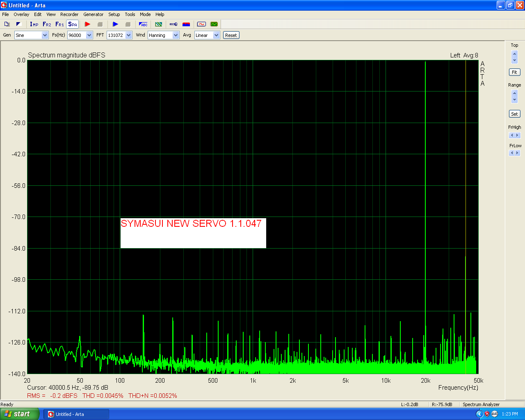Image resolution: width=525 pixels, height=420 pixels.
Task: Click the RMS = -0.2 dBFS readout
Action: pos(52,396)
